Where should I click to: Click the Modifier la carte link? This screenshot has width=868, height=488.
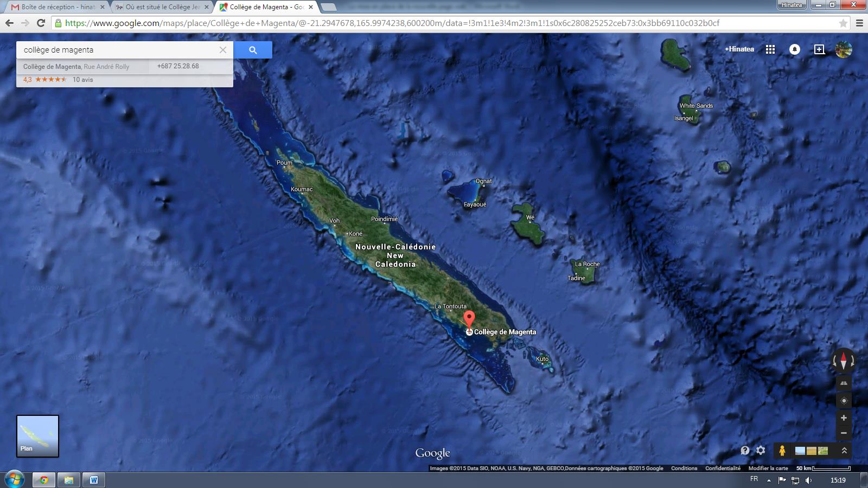click(x=768, y=468)
